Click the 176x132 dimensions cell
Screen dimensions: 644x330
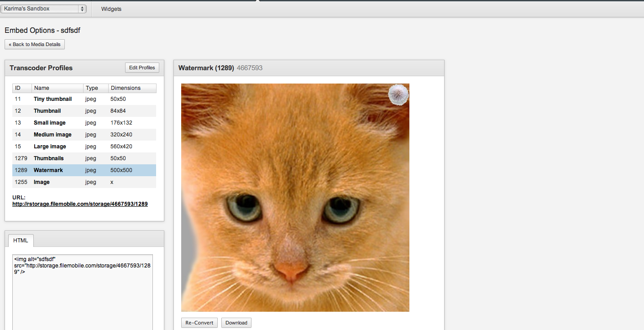[x=121, y=123]
